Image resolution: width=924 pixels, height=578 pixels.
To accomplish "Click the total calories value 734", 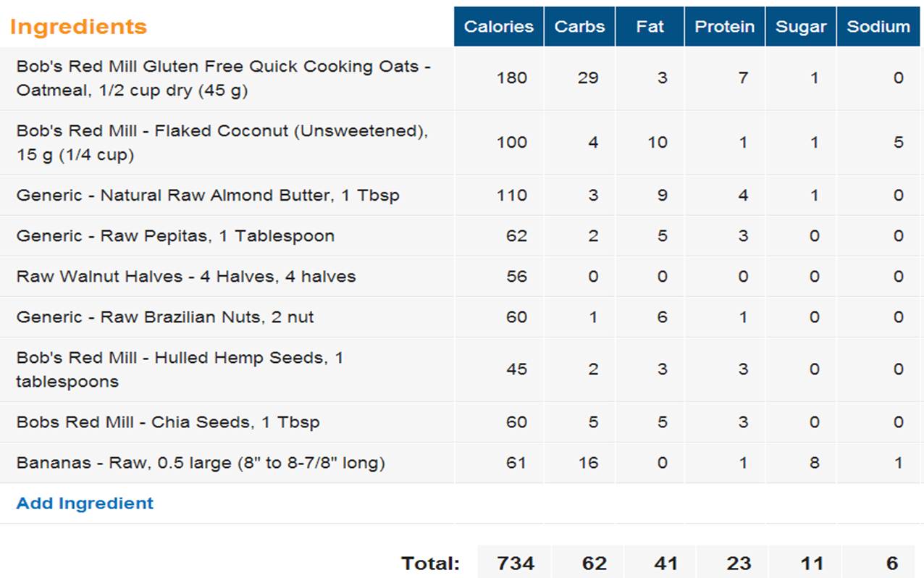I will (x=516, y=563).
